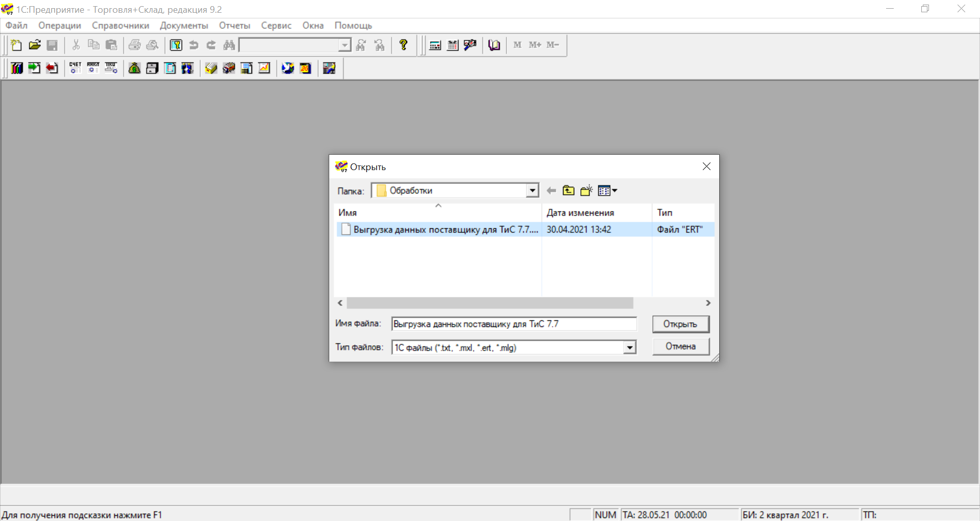Screen dimensions: 980x521
Task: Open the Помощь menu
Action: [353, 26]
